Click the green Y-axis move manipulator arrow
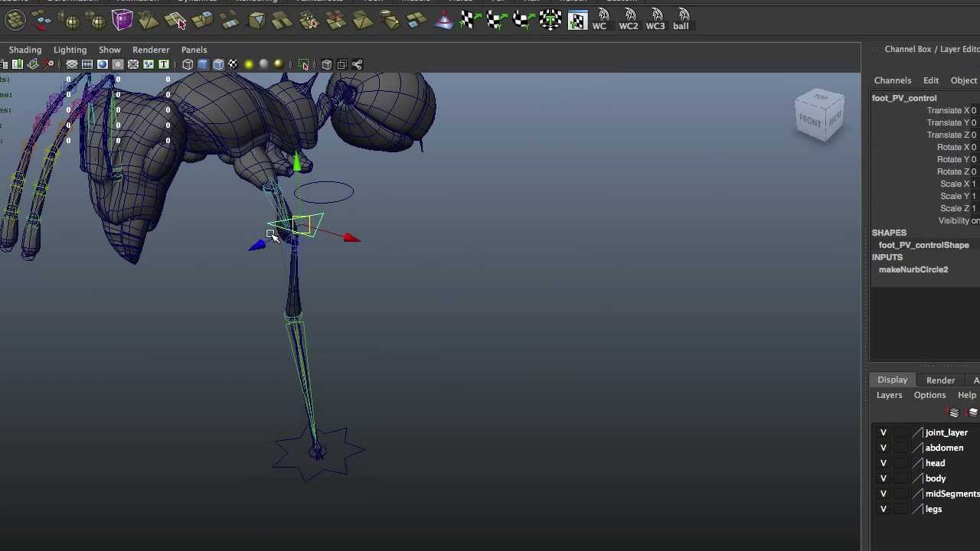The image size is (980, 551). point(296,161)
